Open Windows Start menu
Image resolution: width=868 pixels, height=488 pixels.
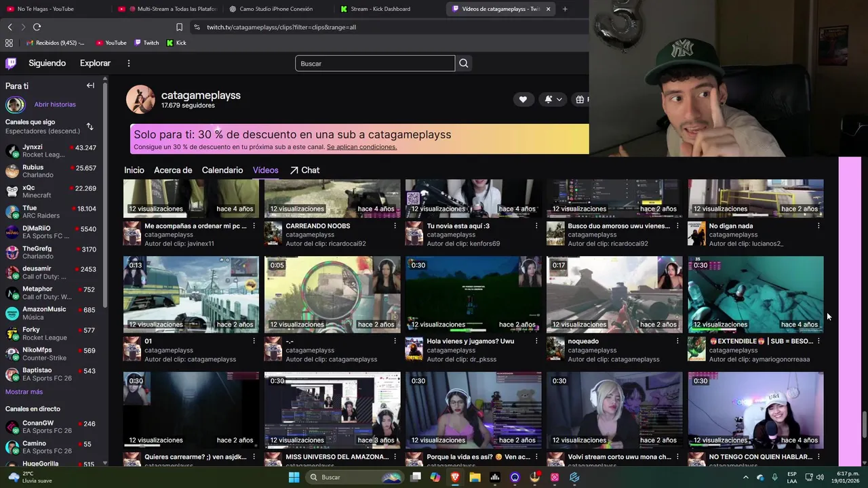tap(294, 477)
